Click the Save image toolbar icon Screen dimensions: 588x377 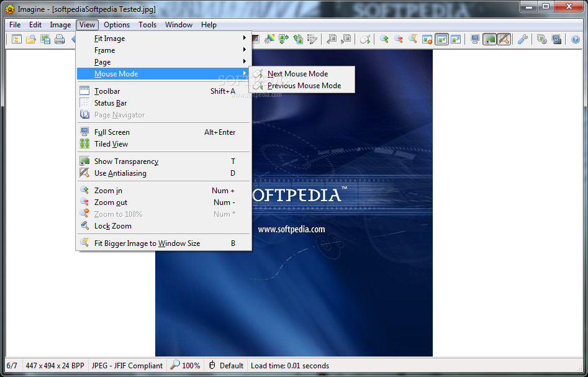[x=45, y=39]
